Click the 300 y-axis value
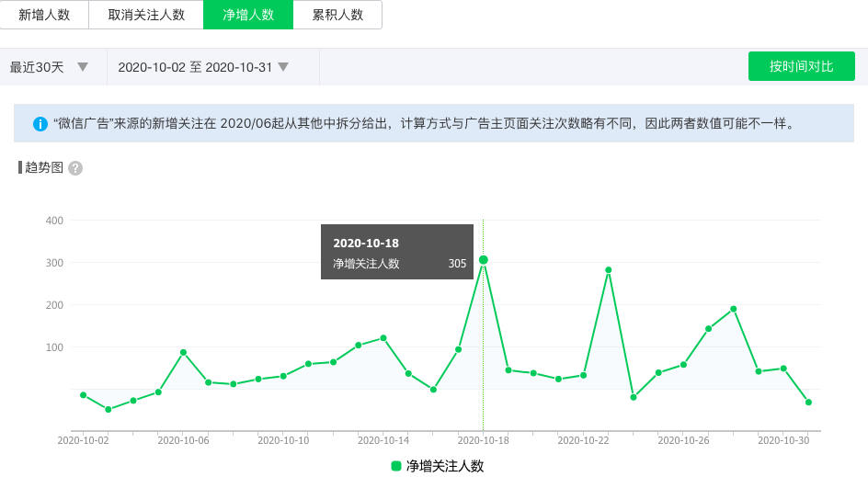868x477 pixels. 54,263
